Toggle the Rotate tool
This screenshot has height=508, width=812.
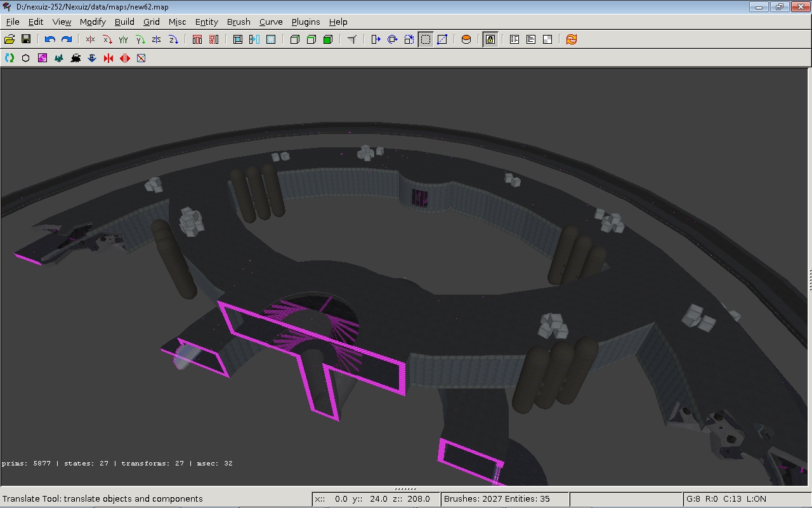393,39
